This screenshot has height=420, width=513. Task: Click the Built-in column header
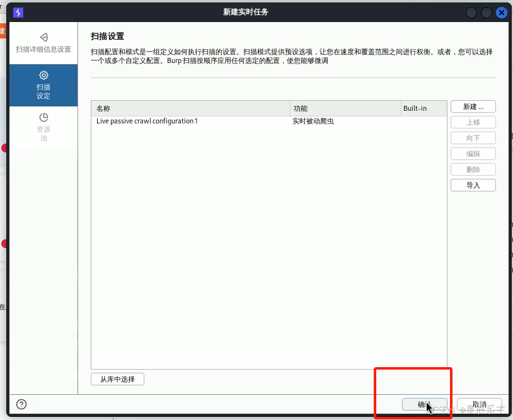coord(424,108)
